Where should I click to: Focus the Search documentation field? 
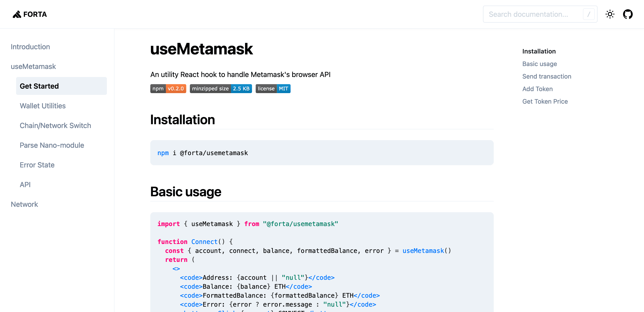point(532,14)
